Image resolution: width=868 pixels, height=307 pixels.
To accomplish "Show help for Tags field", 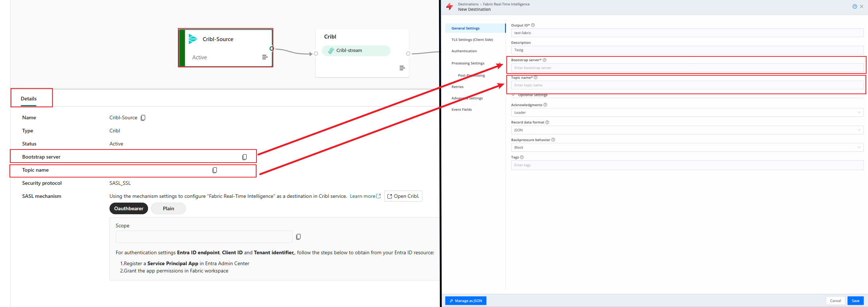I will click(522, 157).
